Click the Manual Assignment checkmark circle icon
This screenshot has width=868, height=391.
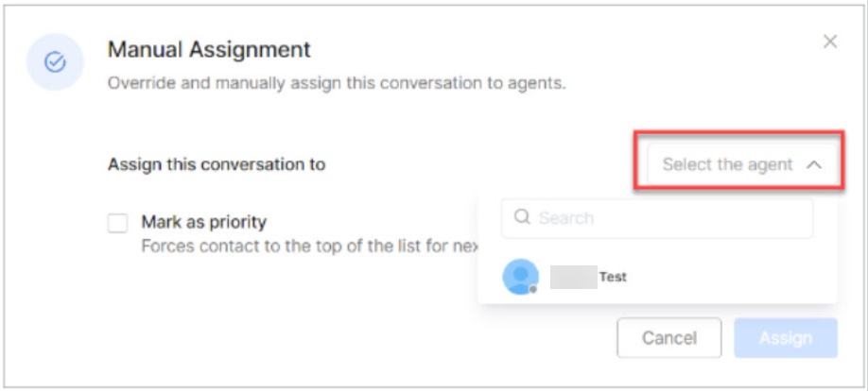(55, 62)
